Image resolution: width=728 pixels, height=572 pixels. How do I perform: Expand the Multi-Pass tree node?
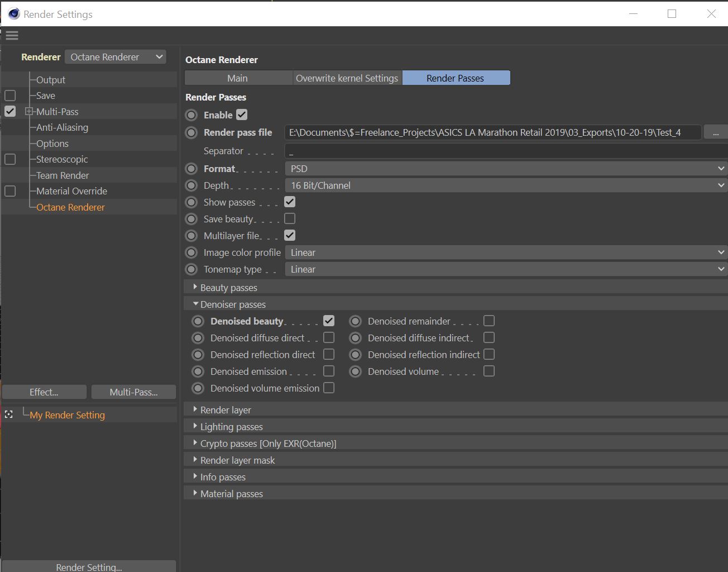[x=29, y=112]
